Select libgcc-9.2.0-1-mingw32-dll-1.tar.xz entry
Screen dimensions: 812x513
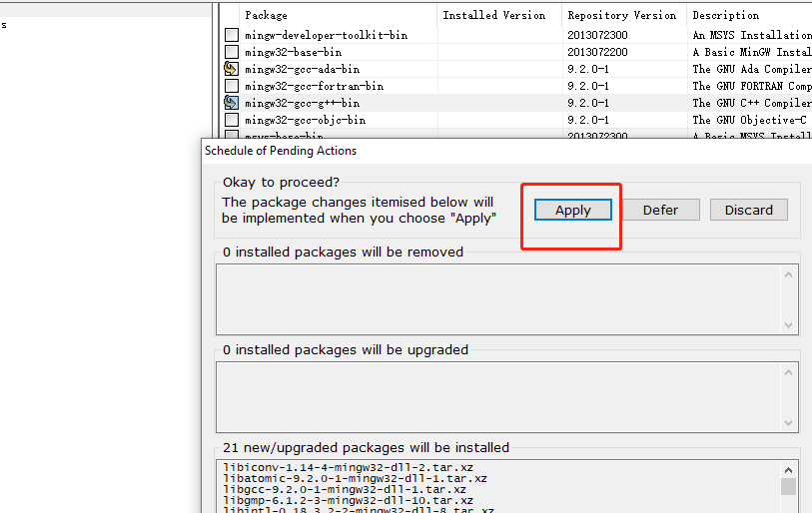point(345,489)
